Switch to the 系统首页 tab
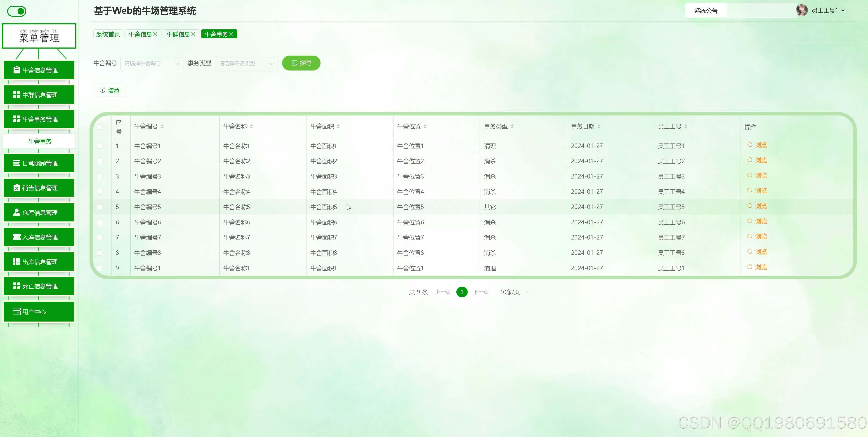 click(x=108, y=34)
